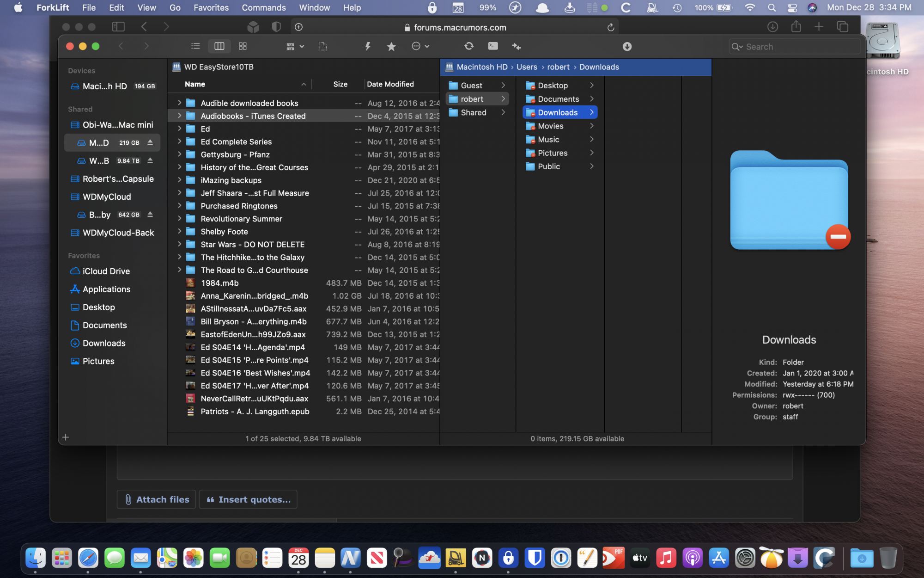Click the Sync (circular arrows) toolbar icon
Screen dimensions: 924x578
point(468,46)
